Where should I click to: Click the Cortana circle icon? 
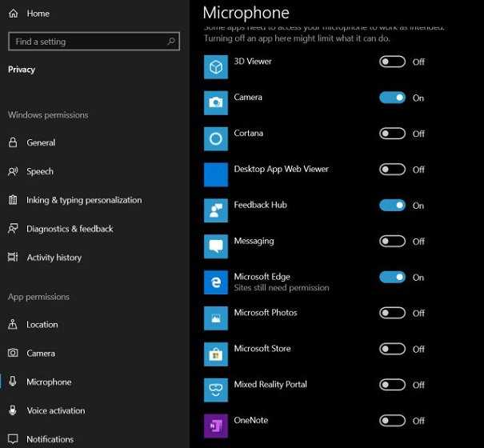(216, 139)
